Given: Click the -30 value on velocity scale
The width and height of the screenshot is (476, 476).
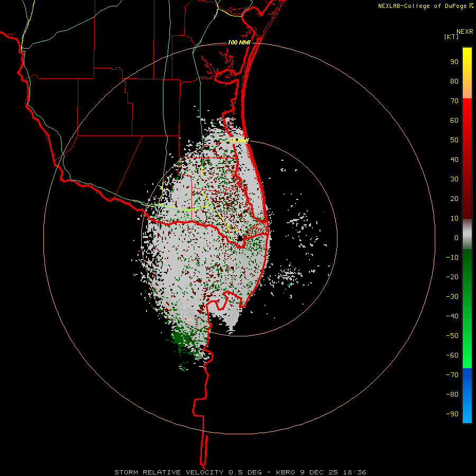Looking at the screenshot, I should pyautogui.click(x=452, y=297).
